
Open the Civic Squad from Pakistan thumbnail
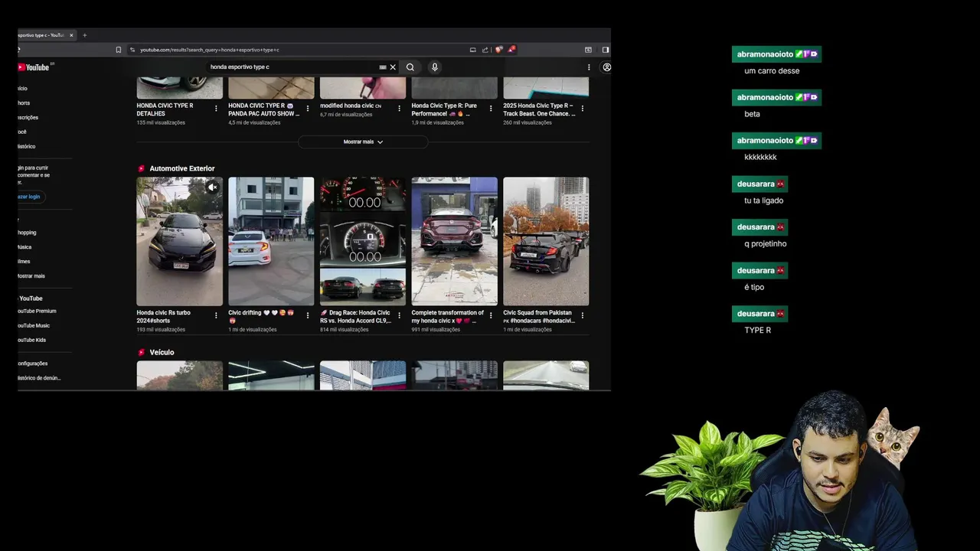click(x=546, y=242)
